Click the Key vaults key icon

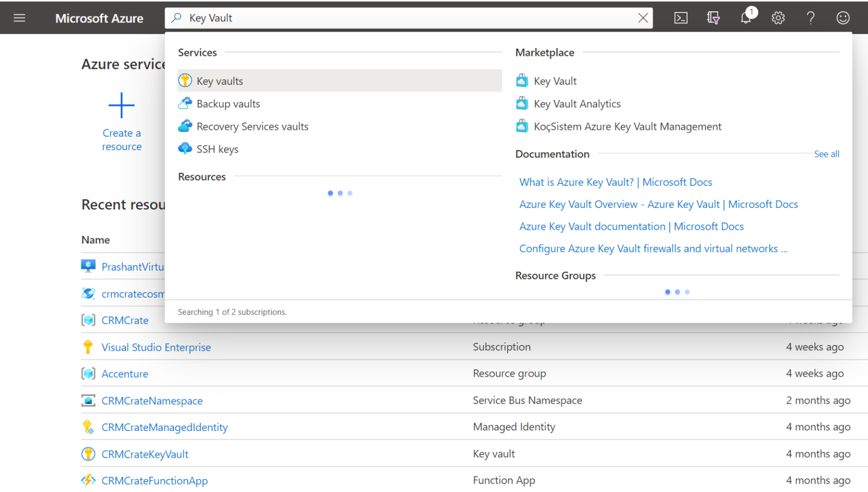(185, 80)
